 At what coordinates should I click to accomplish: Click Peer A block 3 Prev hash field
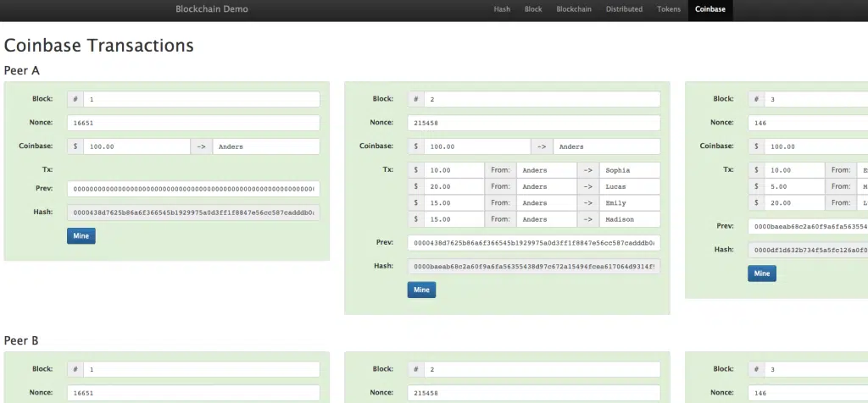[x=808, y=226]
